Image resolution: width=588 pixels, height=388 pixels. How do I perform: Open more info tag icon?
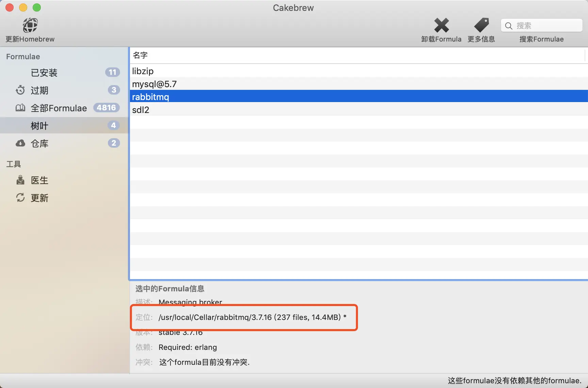(x=481, y=25)
